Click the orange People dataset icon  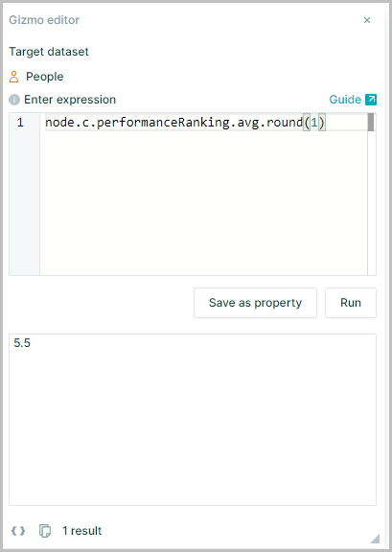click(13, 77)
